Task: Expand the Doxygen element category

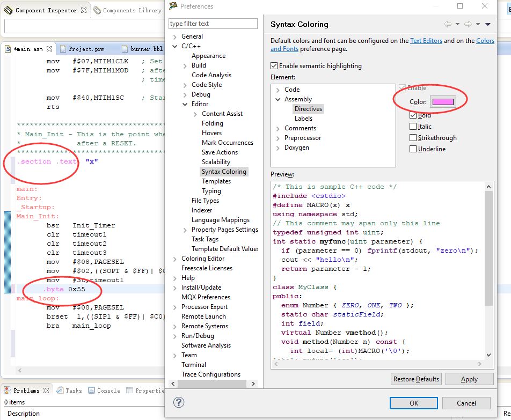Action: pos(278,148)
